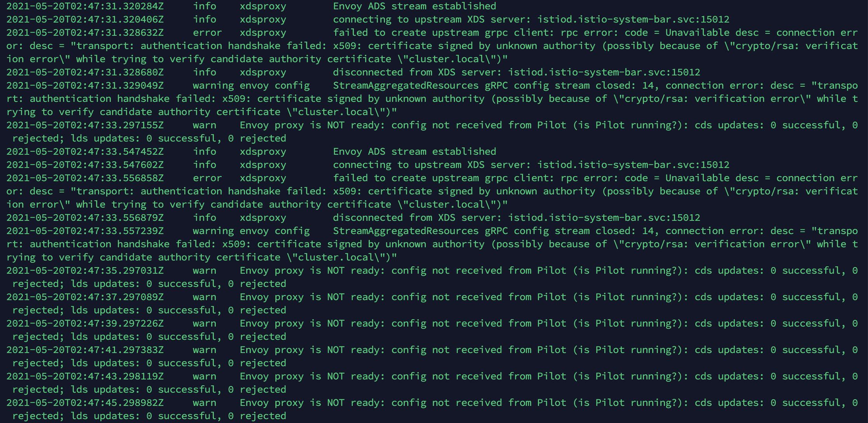Click "info" on the 02:47:33.547452Z line
This screenshot has height=423, width=868.
[205, 152]
